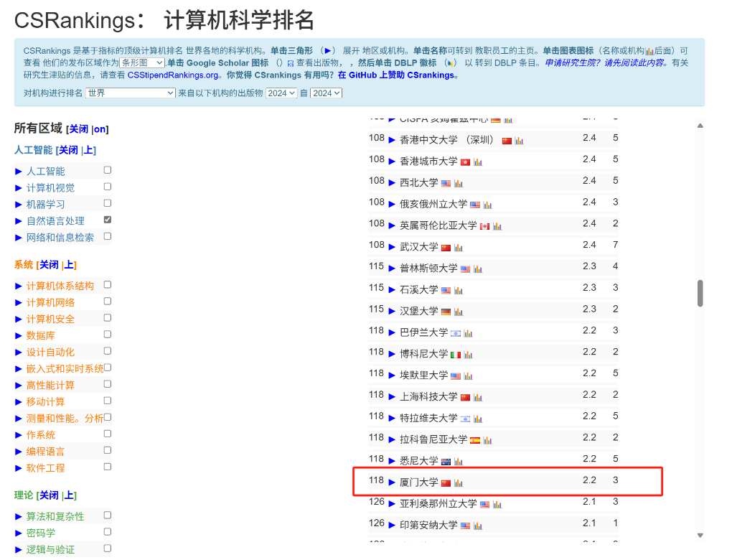Click chart icon beside 亚利桑那州立大学

[497, 505]
